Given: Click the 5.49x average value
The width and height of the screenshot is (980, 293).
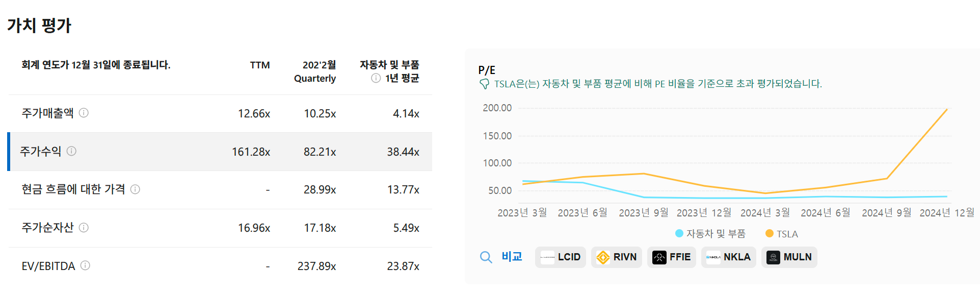Looking at the screenshot, I should 406,228.
